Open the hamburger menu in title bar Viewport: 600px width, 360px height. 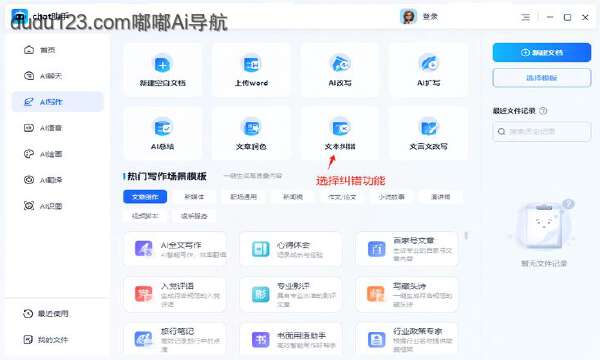coord(526,17)
